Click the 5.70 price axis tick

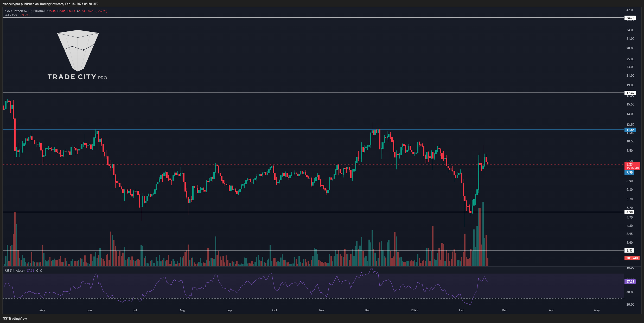629,199
